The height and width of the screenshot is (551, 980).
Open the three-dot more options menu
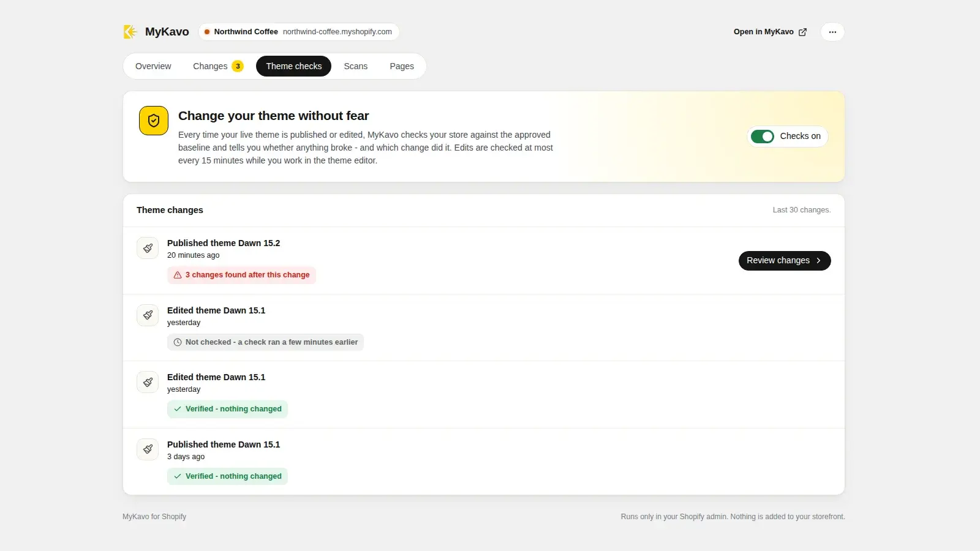pyautogui.click(x=832, y=32)
